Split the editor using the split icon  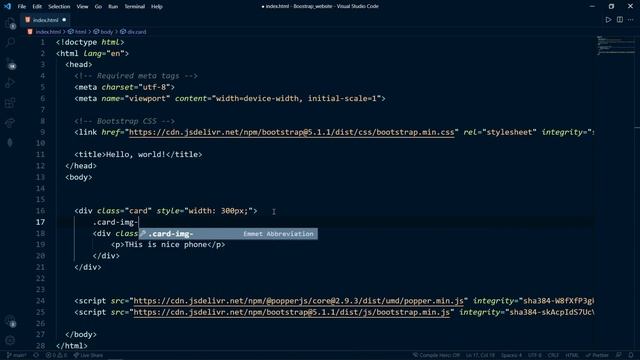click(620, 20)
